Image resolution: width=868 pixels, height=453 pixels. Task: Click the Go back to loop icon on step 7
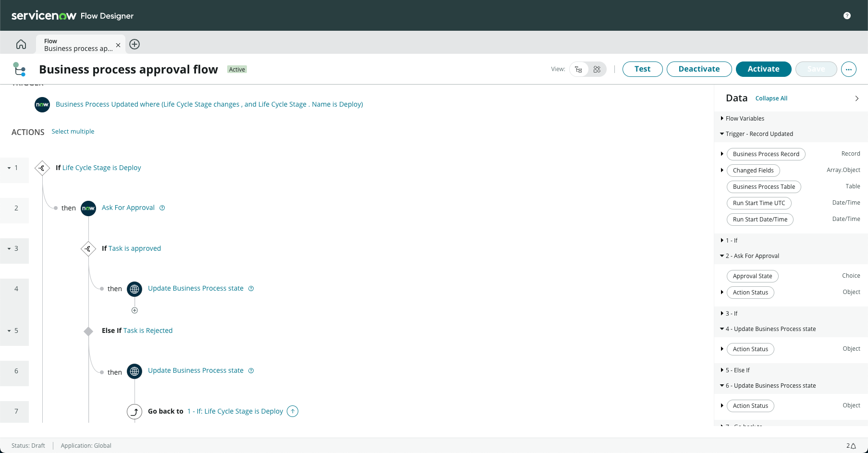134,411
